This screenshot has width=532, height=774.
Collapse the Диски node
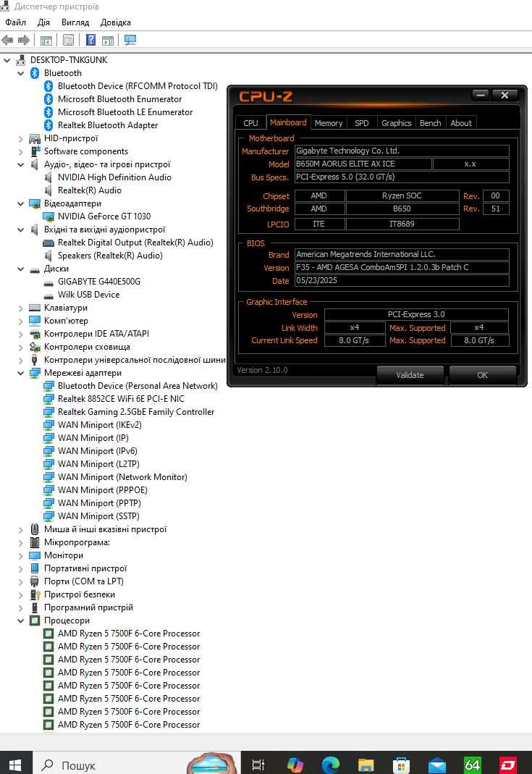[21, 269]
